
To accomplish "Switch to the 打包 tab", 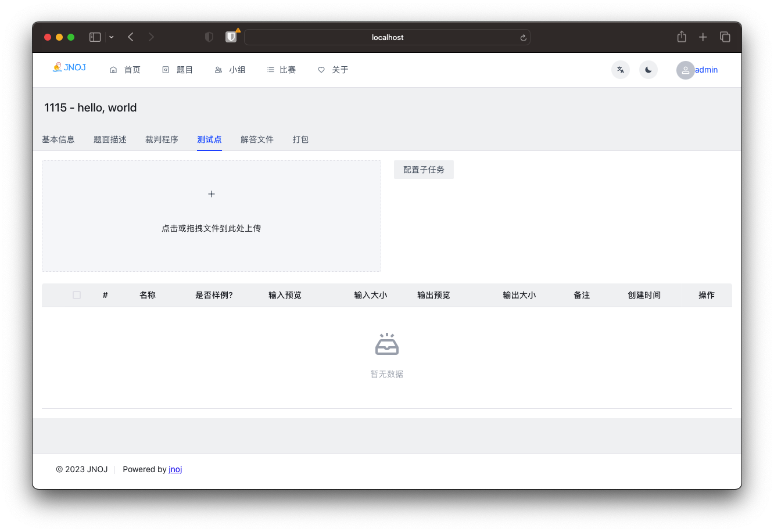I will [x=300, y=139].
